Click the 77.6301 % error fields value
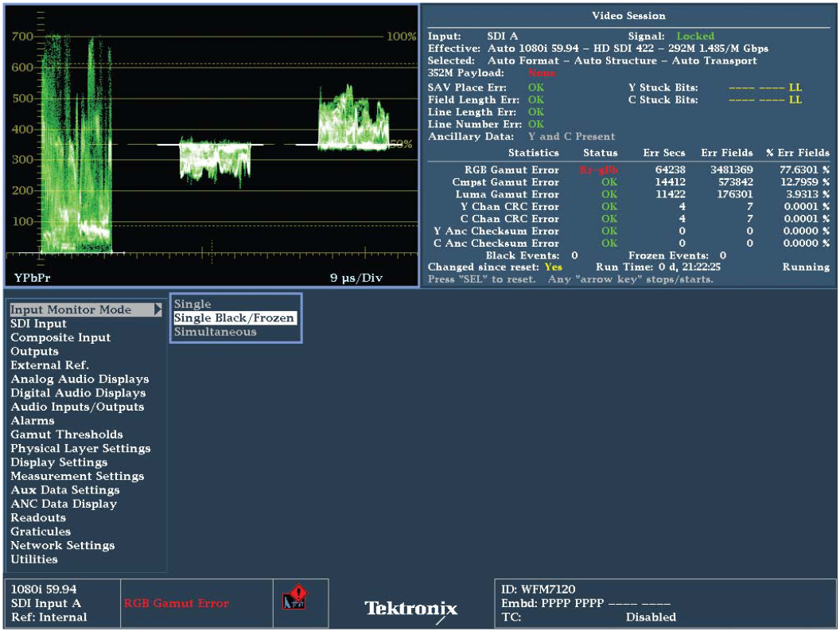Viewport: 840px width, 631px height. coord(804,170)
